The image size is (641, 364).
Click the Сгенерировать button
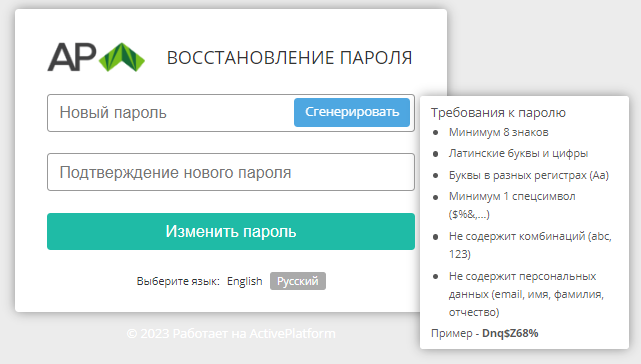tap(352, 112)
